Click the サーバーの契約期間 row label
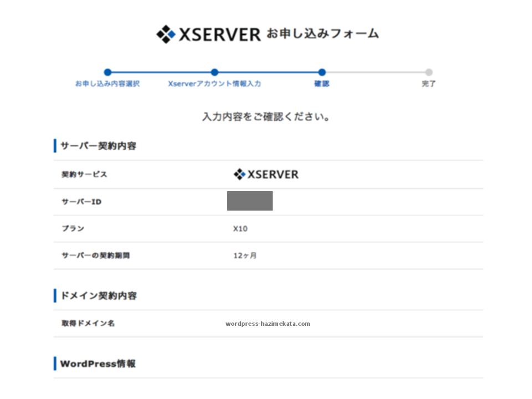 click(x=96, y=255)
